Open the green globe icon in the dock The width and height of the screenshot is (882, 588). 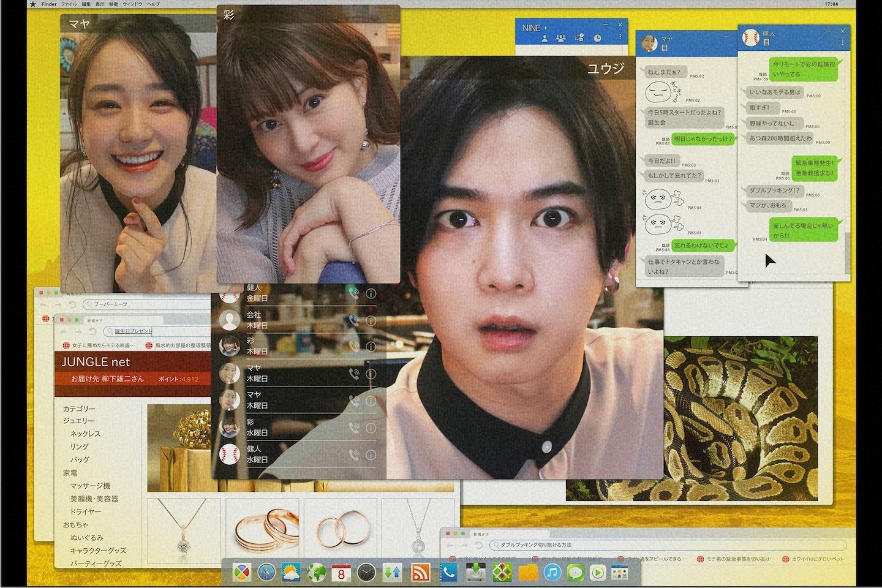pyautogui.click(x=317, y=573)
